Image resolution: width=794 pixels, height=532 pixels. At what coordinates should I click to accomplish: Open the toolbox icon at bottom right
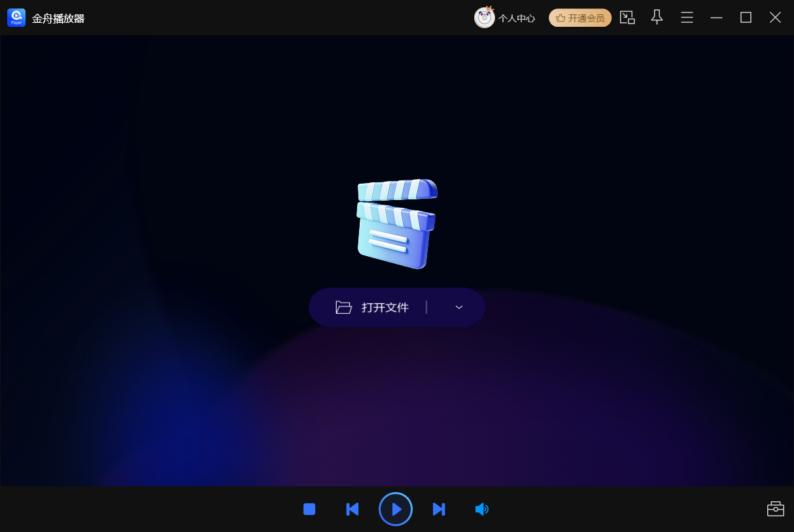(x=776, y=508)
